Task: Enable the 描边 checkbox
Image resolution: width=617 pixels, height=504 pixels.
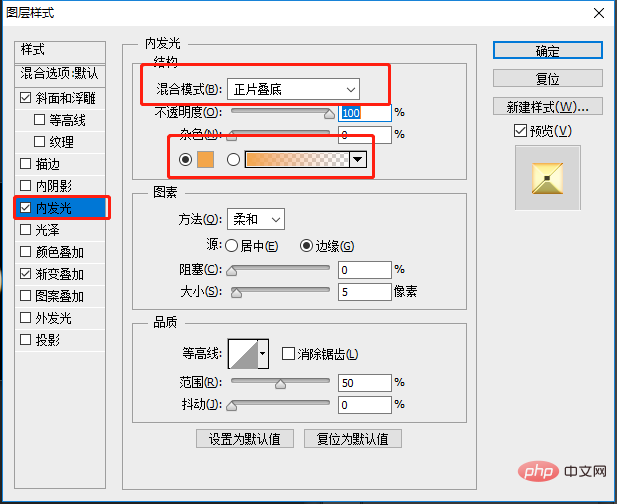Action: pyautogui.click(x=26, y=164)
